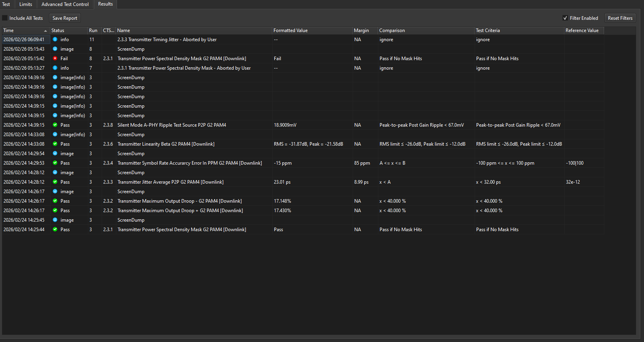The width and height of the screenshot is (644, 342).
Task: Click the red Fail status icon
Action: pyautogui.click(x=55, y=59)
